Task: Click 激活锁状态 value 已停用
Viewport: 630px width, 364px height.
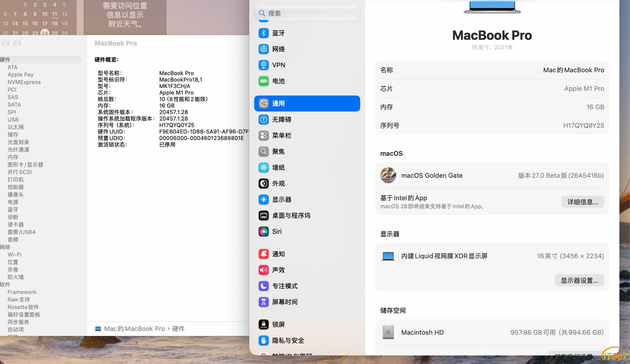Action: pos(167,145)
